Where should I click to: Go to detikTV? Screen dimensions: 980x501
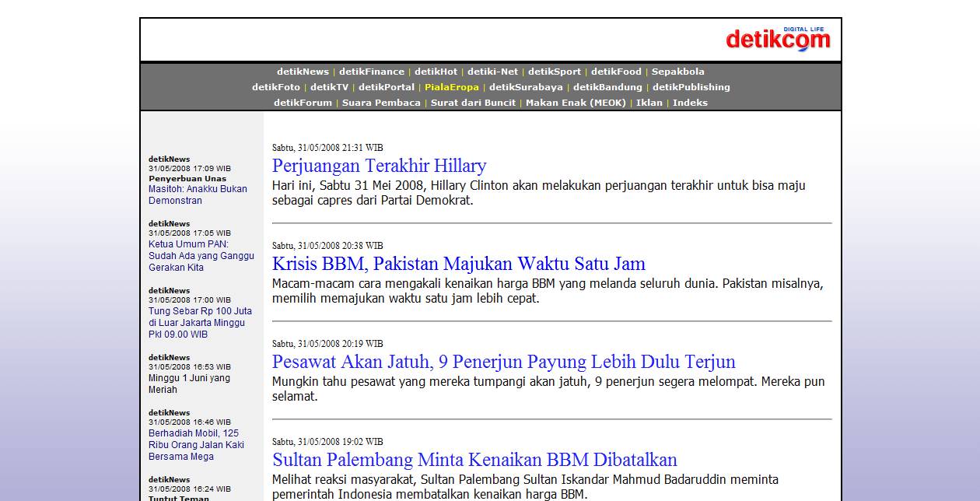tap(329, 87)
